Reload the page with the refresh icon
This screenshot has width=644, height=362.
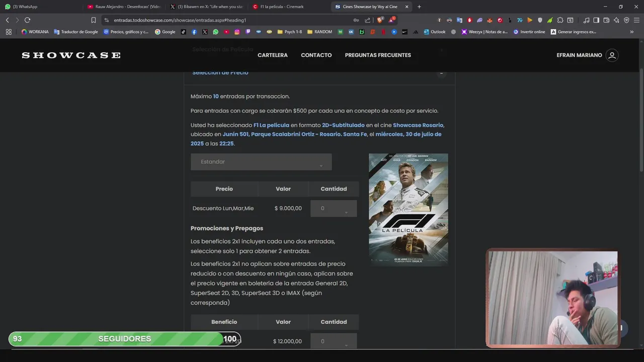tap(27, 20)
